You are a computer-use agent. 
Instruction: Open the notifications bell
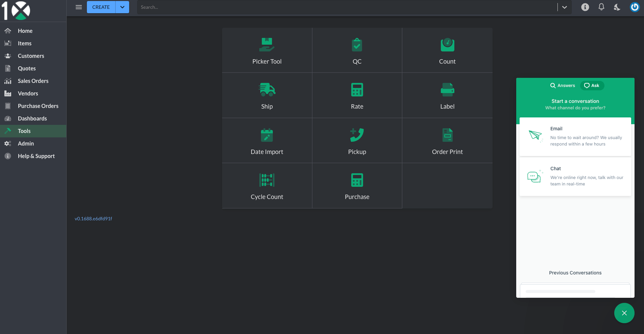point(601,7)
